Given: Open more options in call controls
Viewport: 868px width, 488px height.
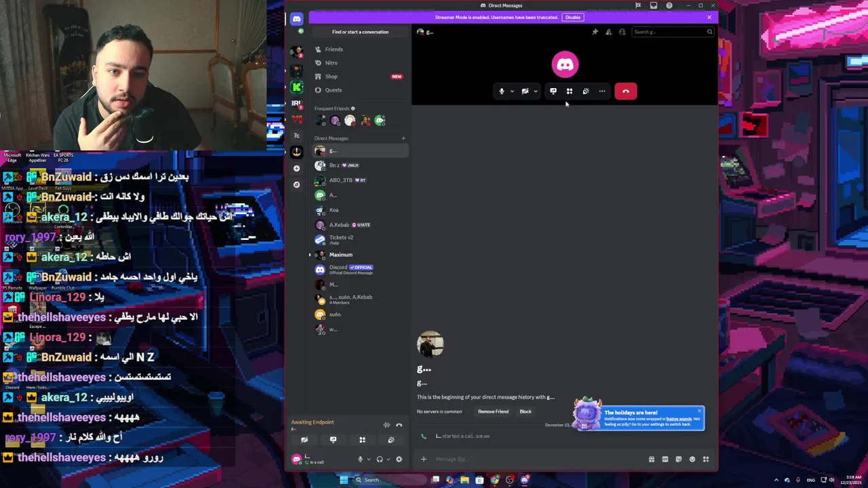Looking at the screenshot, I should 602,91.
